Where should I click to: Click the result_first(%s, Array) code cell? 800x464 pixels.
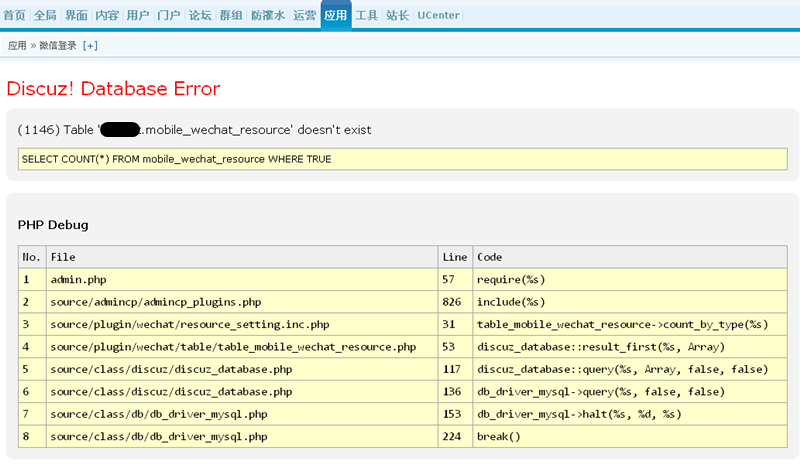[630, 347]
